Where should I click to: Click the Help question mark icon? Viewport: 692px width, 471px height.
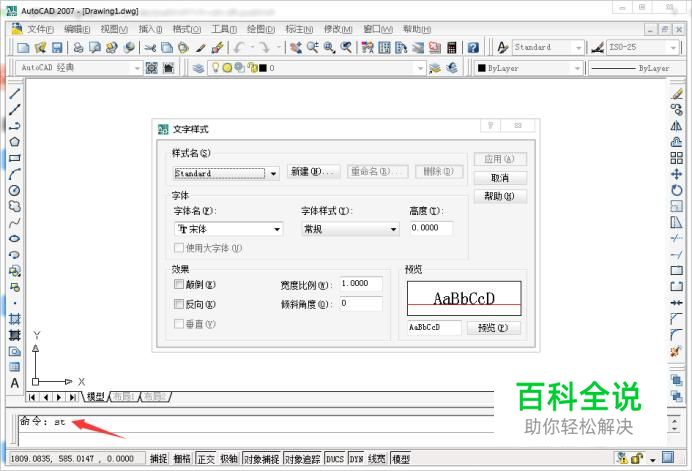coord(473,47)
